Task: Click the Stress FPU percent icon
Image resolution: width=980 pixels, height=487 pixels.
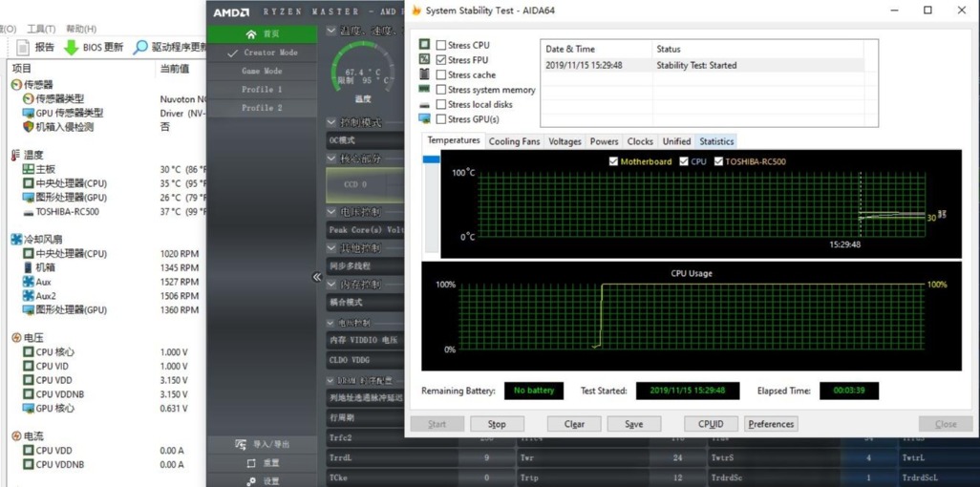Action: [x=424, y=59]
